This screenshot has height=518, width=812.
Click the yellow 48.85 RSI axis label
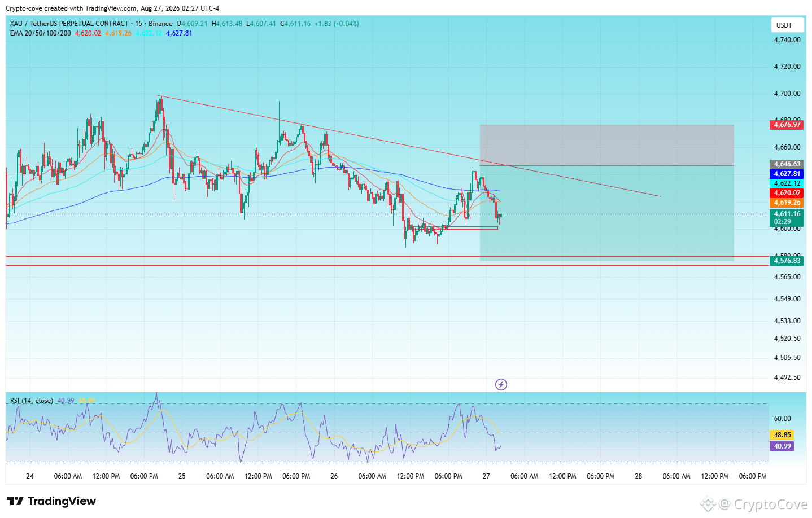782,435
